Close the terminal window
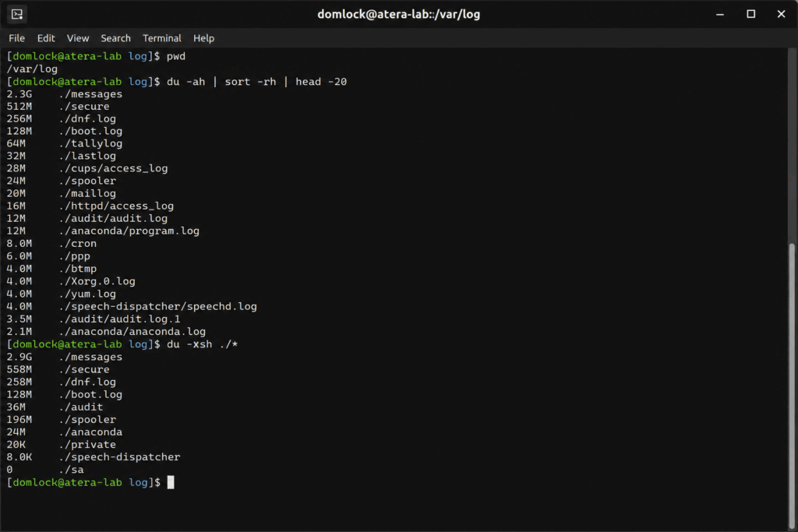Viewport: 798px width, 532px height. tap(781, 14)
